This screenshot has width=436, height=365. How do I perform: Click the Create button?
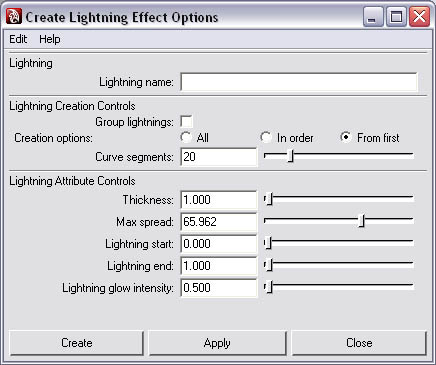tap(77, 343)
